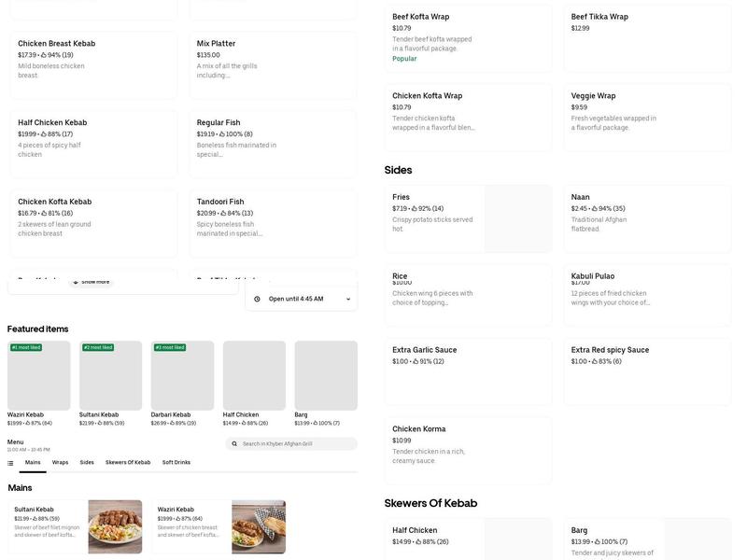This screenshot has width=747, height=560.
Task: Open the Regular Fish item
Action: point(273,145)
